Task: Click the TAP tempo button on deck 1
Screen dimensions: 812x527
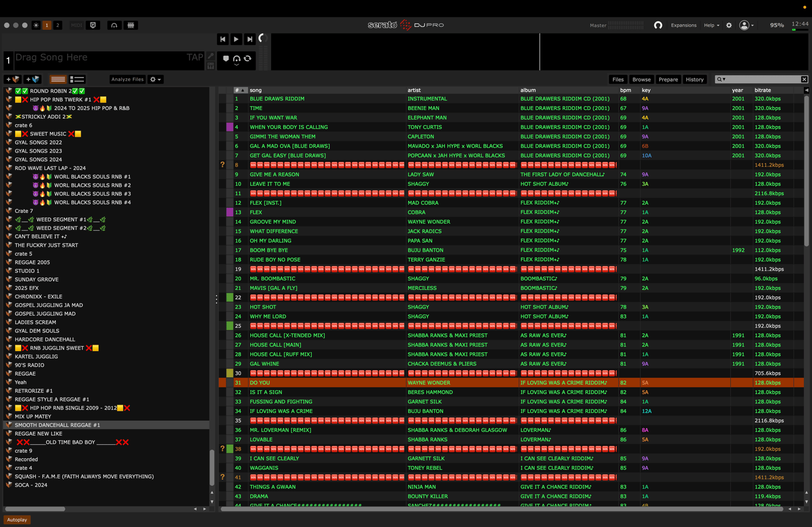Action: pyautogui.click(x=195, y=57)
